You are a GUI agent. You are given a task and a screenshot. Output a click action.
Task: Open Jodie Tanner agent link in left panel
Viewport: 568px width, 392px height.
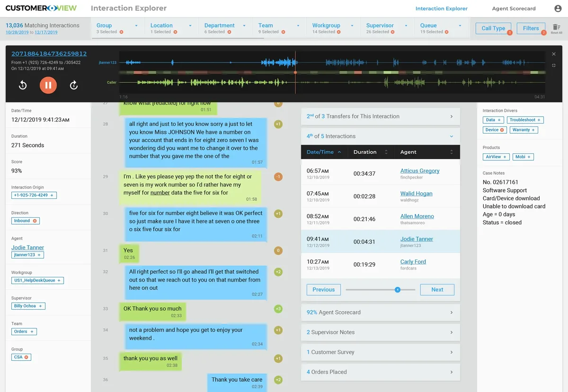coord(27,247)
